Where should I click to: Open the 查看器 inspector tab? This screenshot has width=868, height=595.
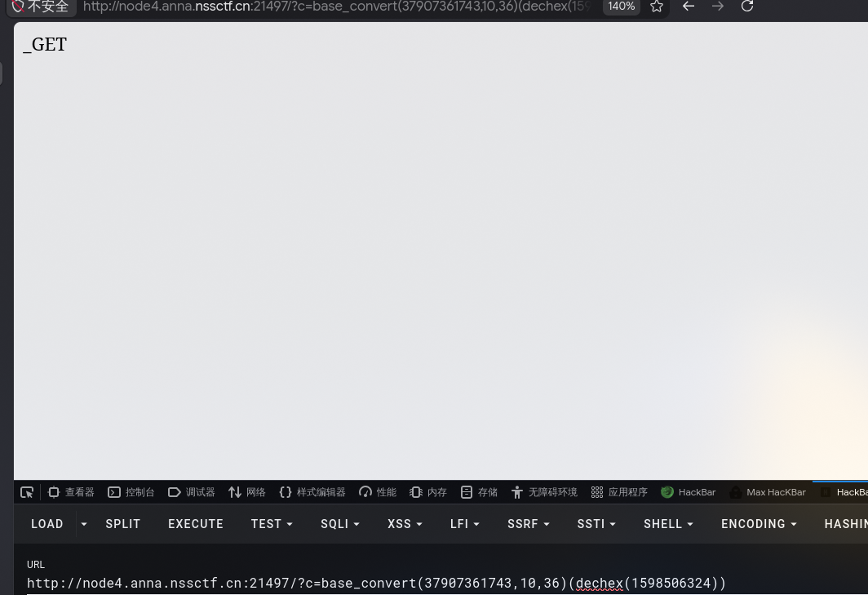pos(71,492)
